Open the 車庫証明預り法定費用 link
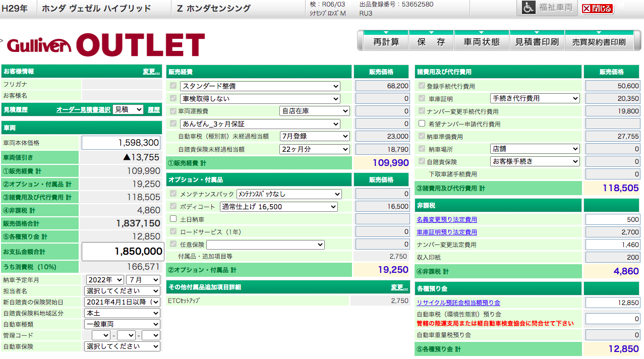This screenshot has height=359, width=644. [x=447, y=232]
